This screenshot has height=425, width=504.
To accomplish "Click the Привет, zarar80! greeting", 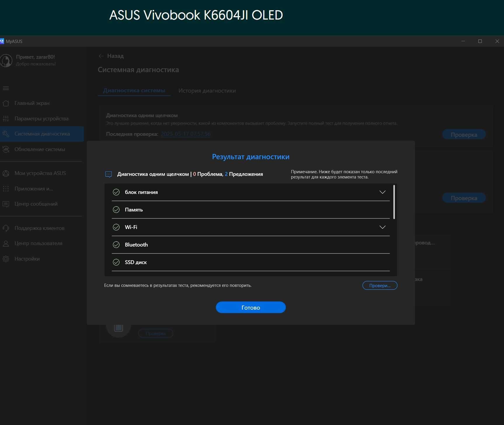I will pos(35,57).
